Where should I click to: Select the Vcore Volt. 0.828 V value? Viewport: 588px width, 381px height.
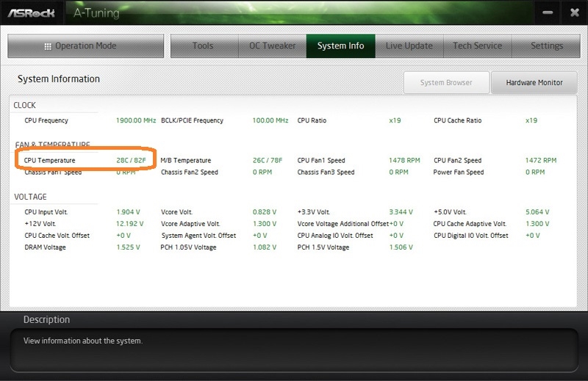(265, 212)
